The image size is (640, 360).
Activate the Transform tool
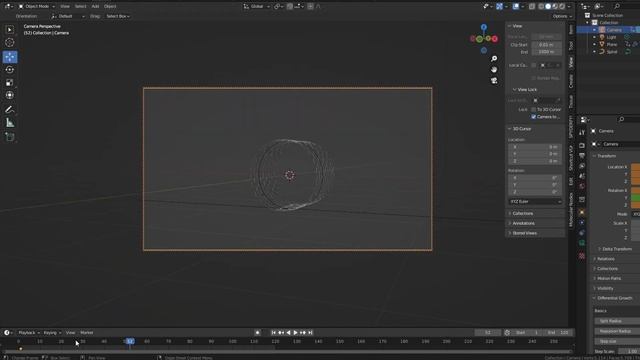click(10, 95)
